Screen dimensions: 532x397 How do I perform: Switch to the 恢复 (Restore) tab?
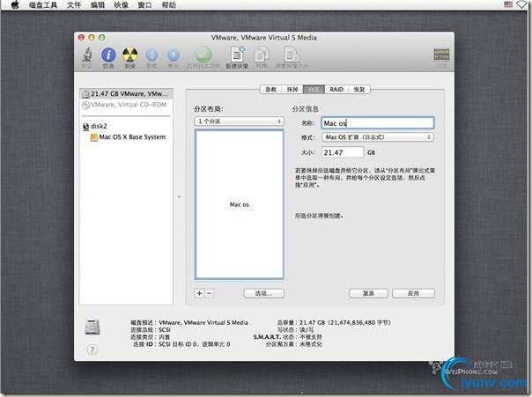click(x=359, y=90)
